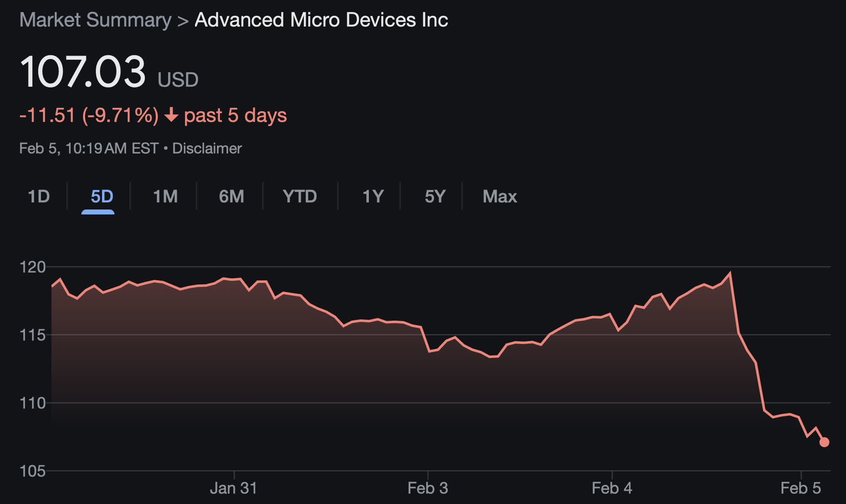The width and height of the screenshot is (846, 504).
Task: Click the current price dot on chart
Action: click(824, 442)
